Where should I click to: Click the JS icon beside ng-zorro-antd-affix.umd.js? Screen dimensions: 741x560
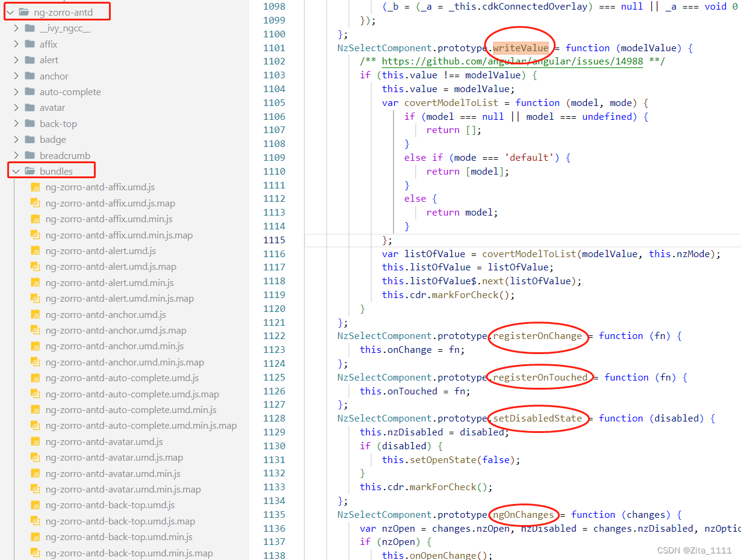[x=36, y=187]
